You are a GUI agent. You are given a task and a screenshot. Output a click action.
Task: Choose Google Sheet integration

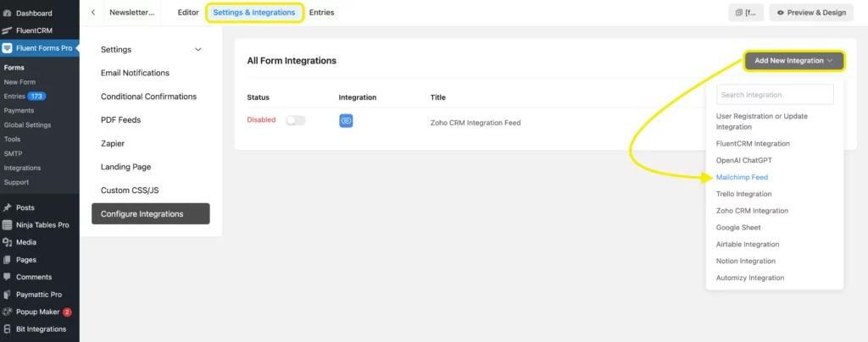click(738, 228)
